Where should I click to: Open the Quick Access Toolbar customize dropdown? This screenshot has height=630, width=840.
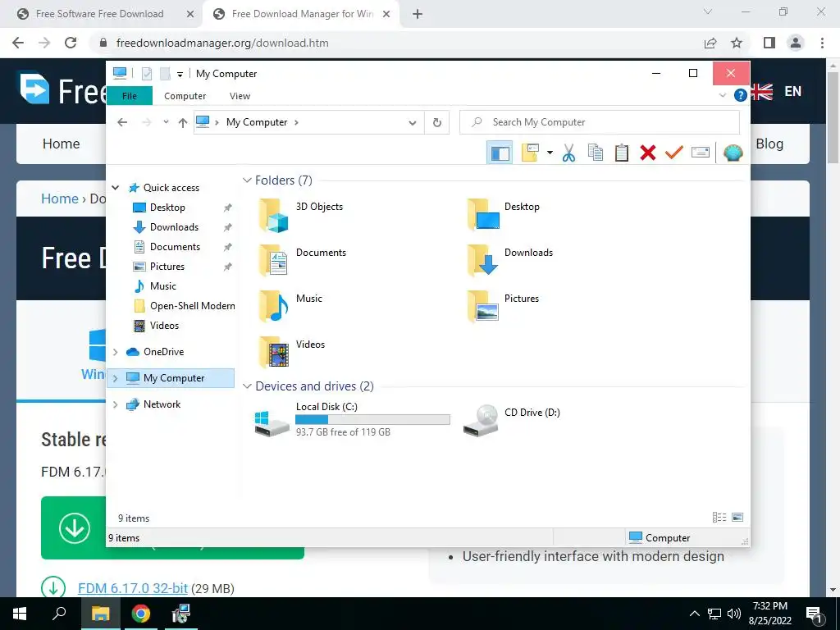click(x=180, y=75)
